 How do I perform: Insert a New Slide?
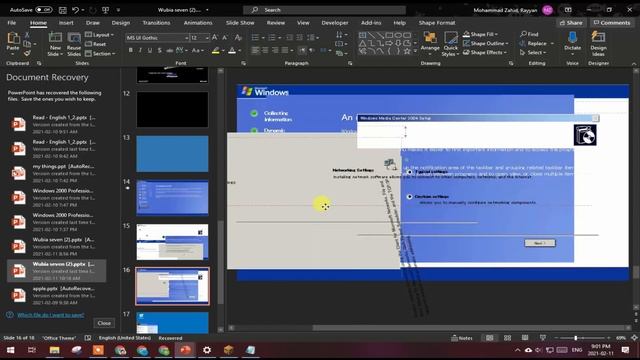point(55,44)
